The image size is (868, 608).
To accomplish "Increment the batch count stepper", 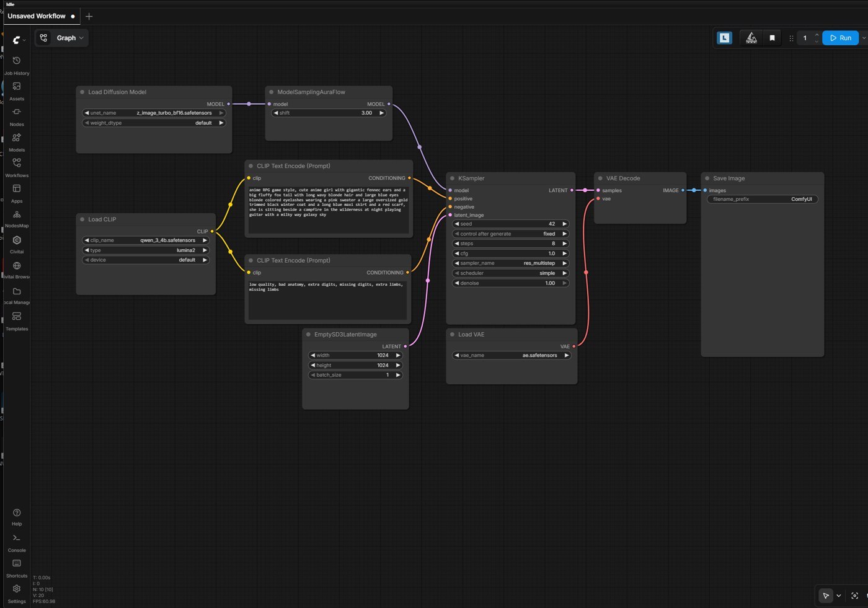I will pos(817,35).
